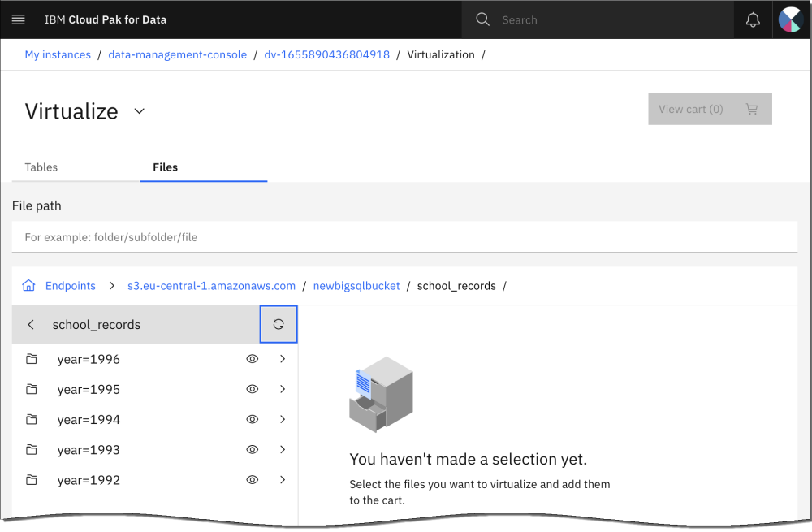Open the My instances breadcrumb link
This screenshot has height=532, width=812.
[58, 55]
